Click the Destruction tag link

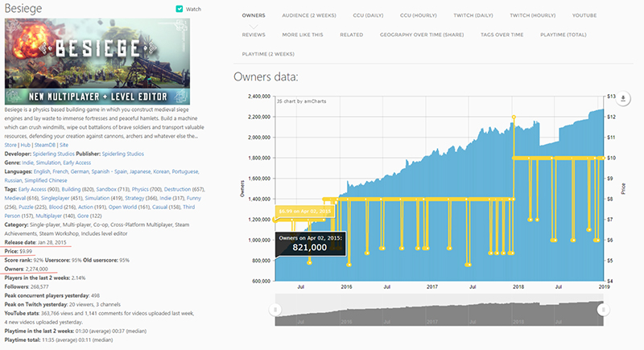(177, 189)
